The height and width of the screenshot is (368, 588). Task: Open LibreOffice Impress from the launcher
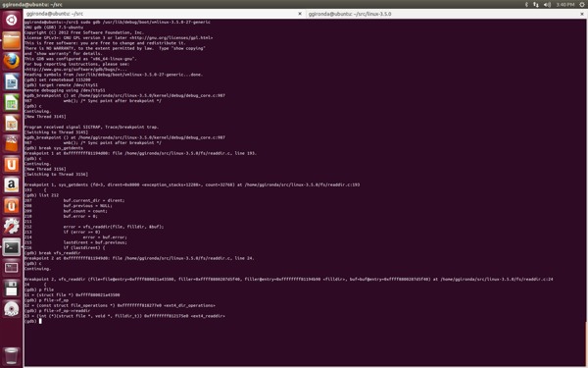pos(11,123)
